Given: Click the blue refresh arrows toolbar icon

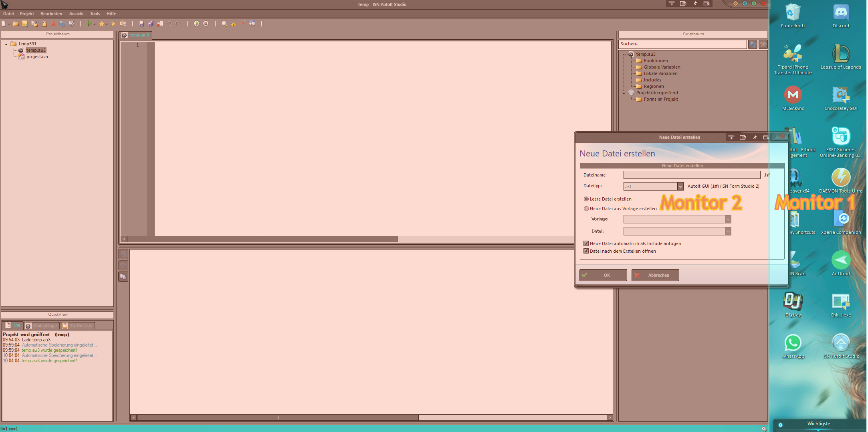Looking at the screenshot, I should click(62, 24).
